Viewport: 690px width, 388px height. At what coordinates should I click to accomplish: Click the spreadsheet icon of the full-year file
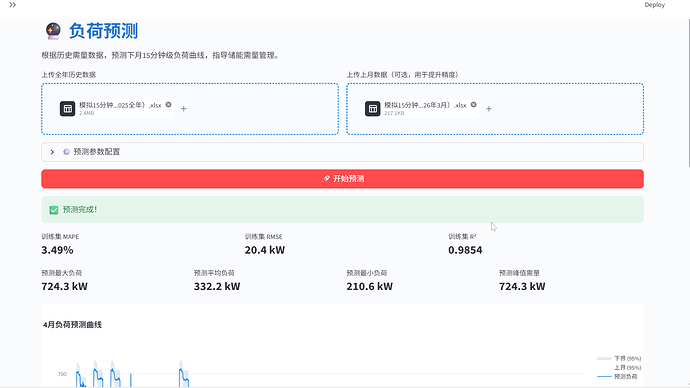[x=67, y=109]
